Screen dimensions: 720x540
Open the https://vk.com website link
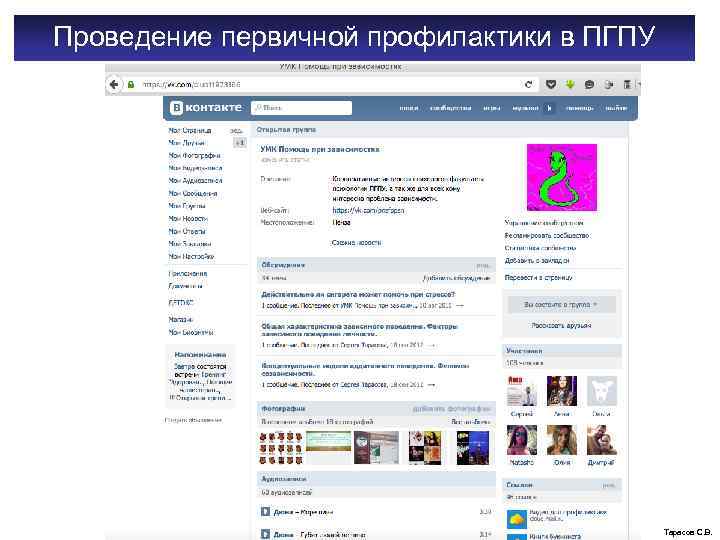pos(368,210)
